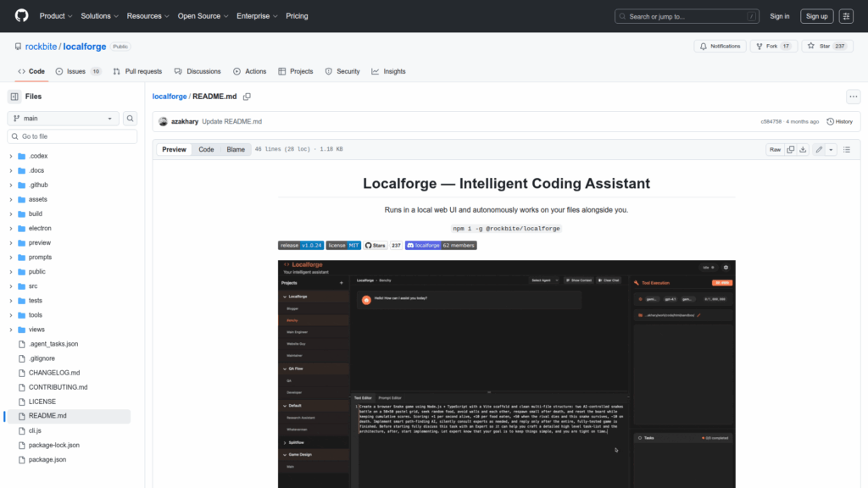Select README.md in the file tree
The image size is (868, 488).
coord(69,415)
